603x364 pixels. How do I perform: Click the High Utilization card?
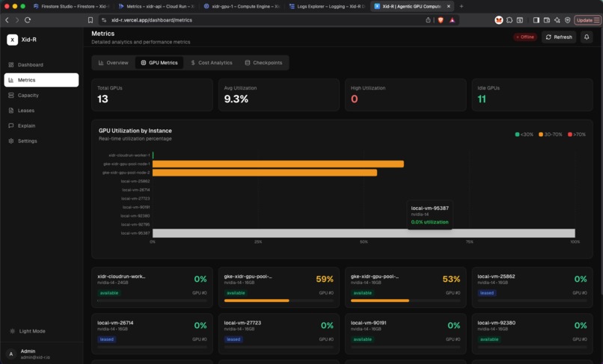coord(405,95)
